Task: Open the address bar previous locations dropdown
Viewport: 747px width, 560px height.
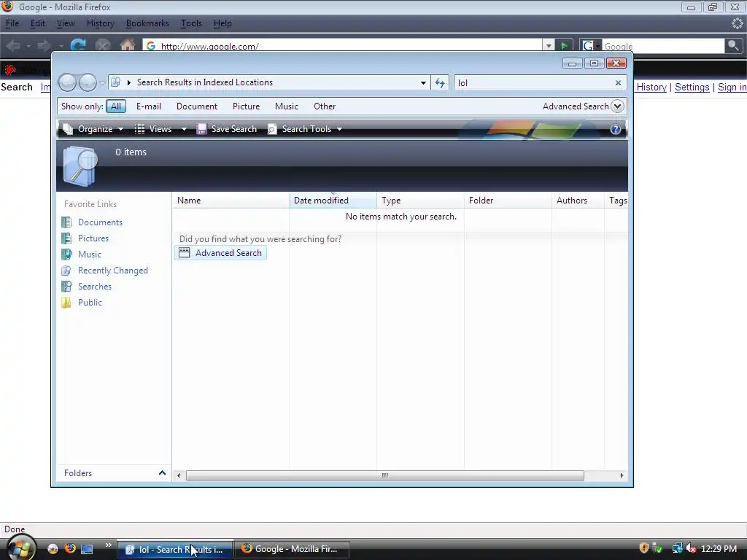Action: 423,83
